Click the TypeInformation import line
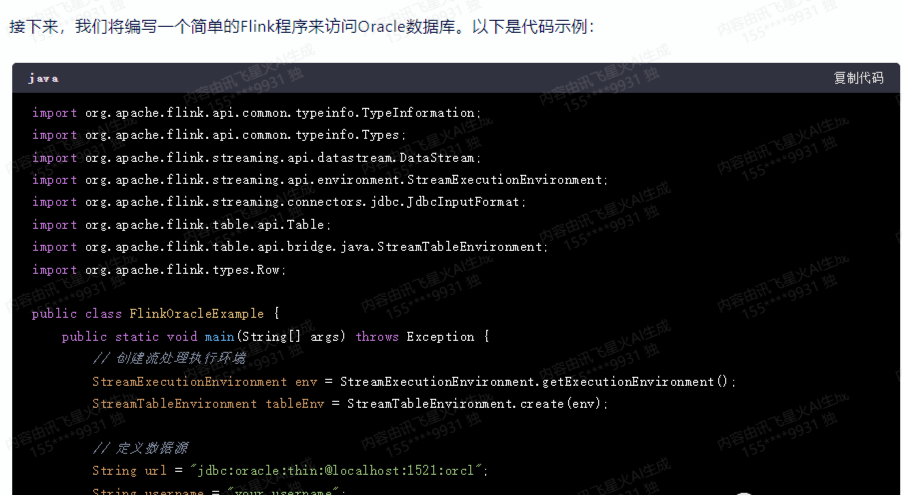 [x=256, y=113]
